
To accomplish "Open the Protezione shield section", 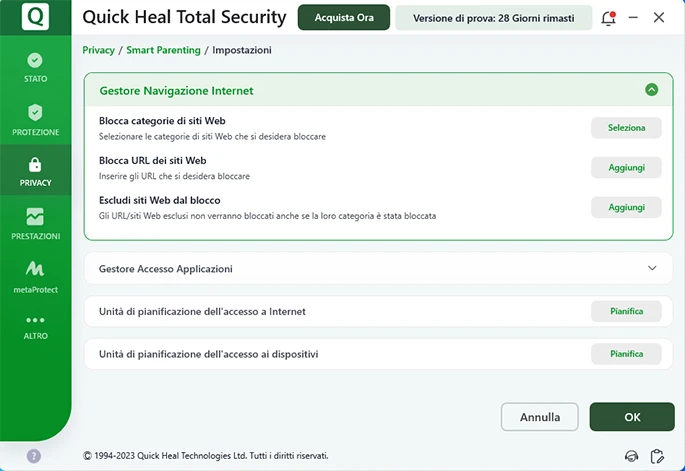I will click(35, 119).
